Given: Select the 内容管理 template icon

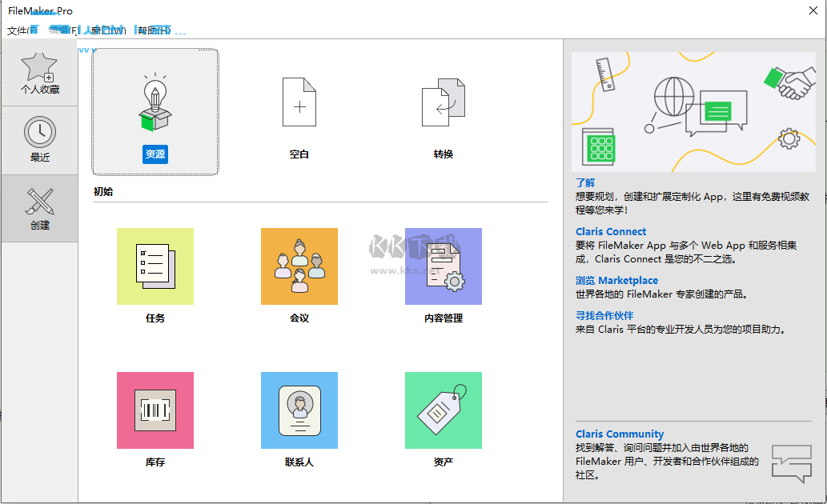Looking at the screenshot, I should [443, 266].
